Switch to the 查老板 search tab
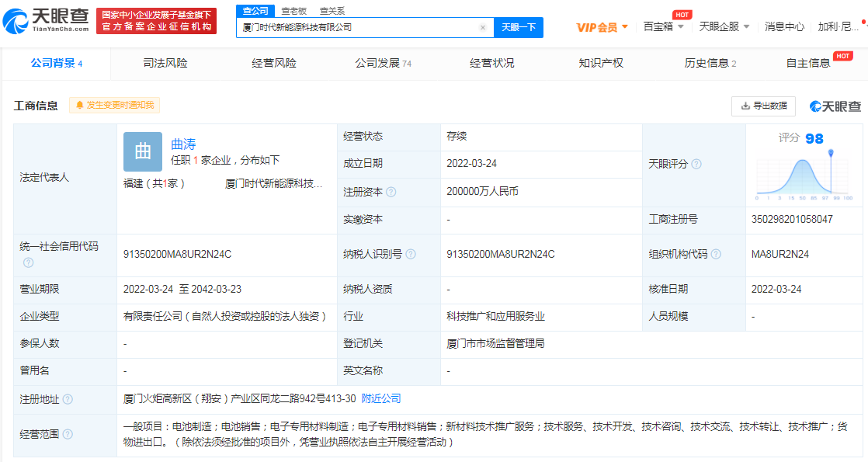Viewport: 868px width, 462px height. point(293,11)
